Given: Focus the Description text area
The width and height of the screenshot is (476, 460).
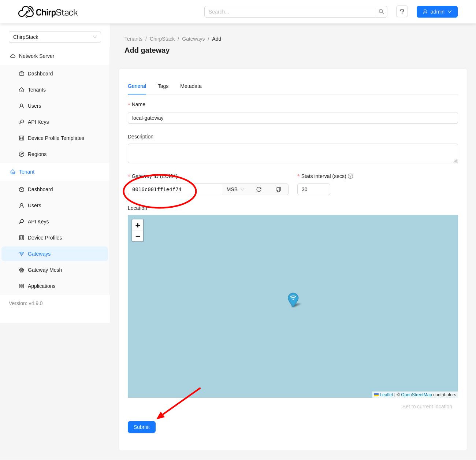Looking at the screenshot, I should (293, 153).
